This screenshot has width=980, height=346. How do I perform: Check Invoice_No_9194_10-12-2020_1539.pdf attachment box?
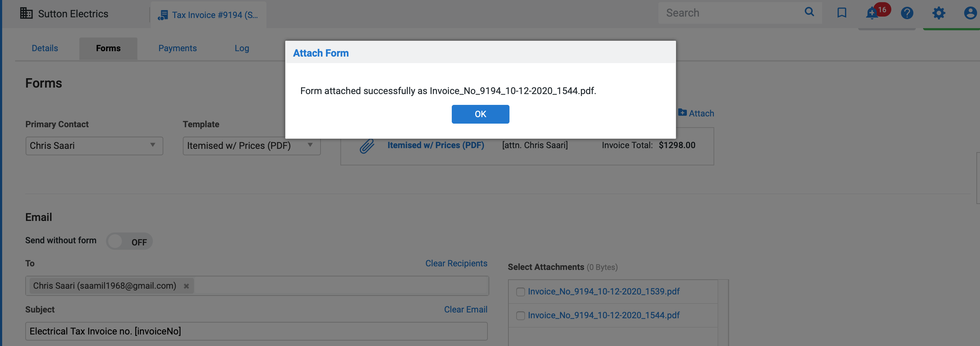(x=520, y=292)
